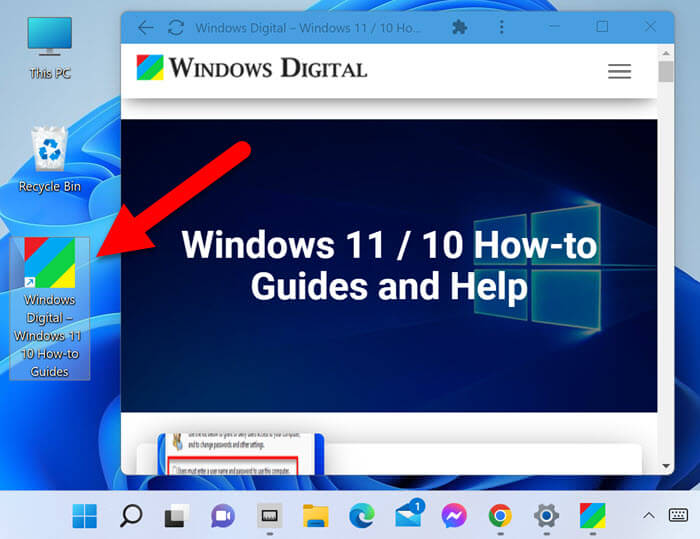
Task: Switch to Windows Digital app in taskbar
Action: point(592,516)
